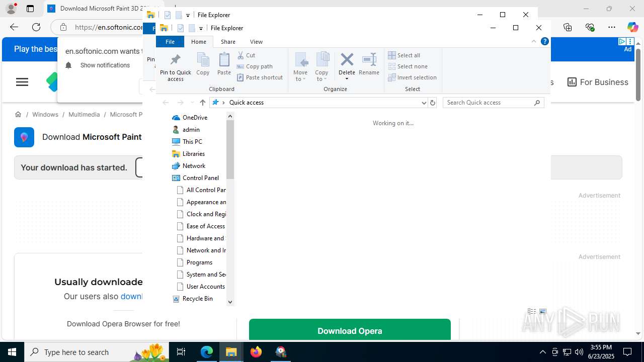Click Invert selection in ribbon
Image resolution: width=644 pixels, height=362 pixels.
[x=412, y=77]
